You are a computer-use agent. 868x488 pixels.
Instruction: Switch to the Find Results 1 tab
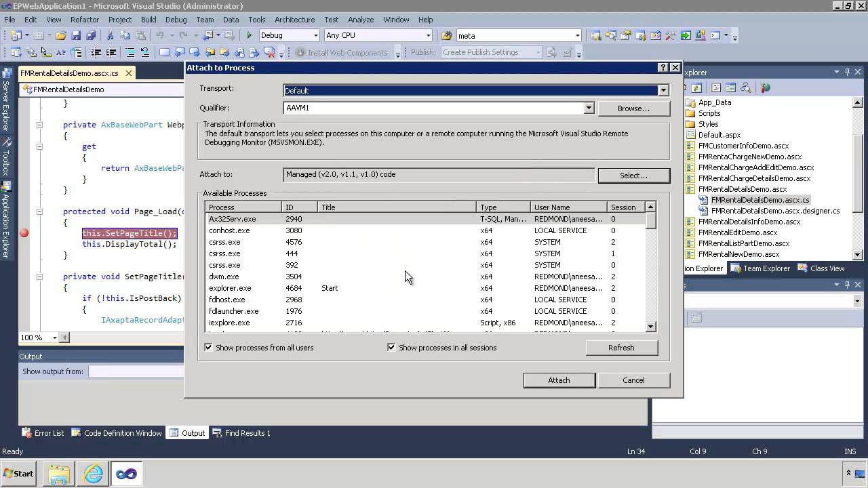pyautogui.click(x=241, y=433)
